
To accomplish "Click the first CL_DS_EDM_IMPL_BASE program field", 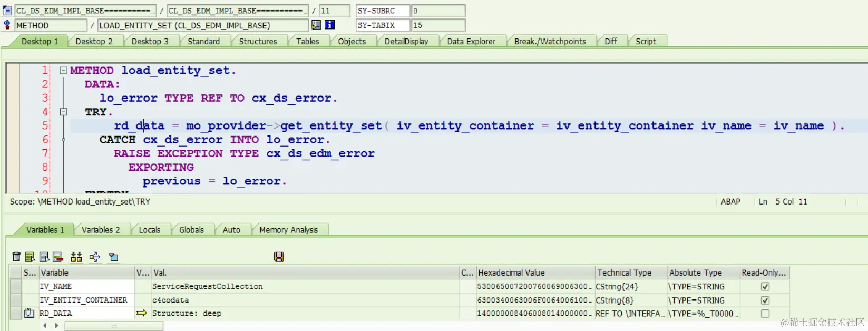I will (85, 11).
